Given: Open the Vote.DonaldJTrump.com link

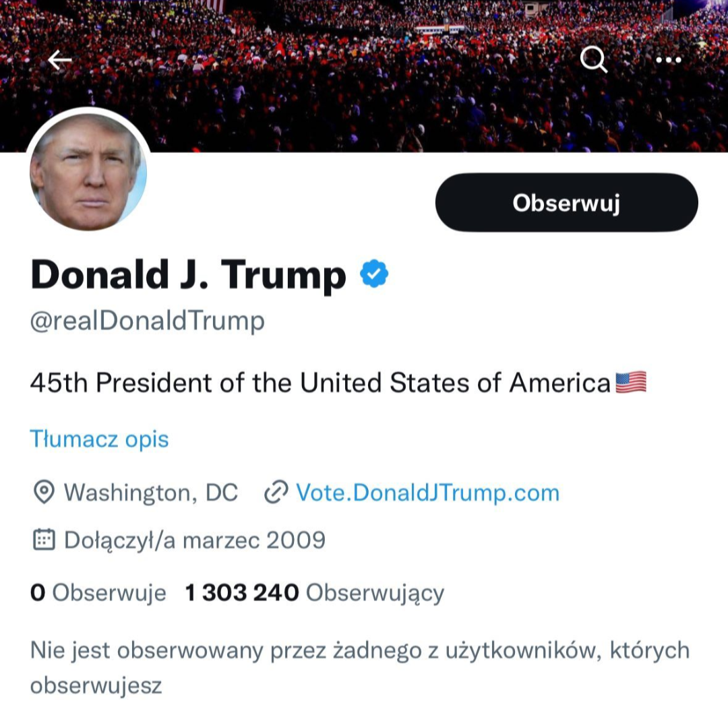Looking at the screenshot, I should click(x=427, y=493).
